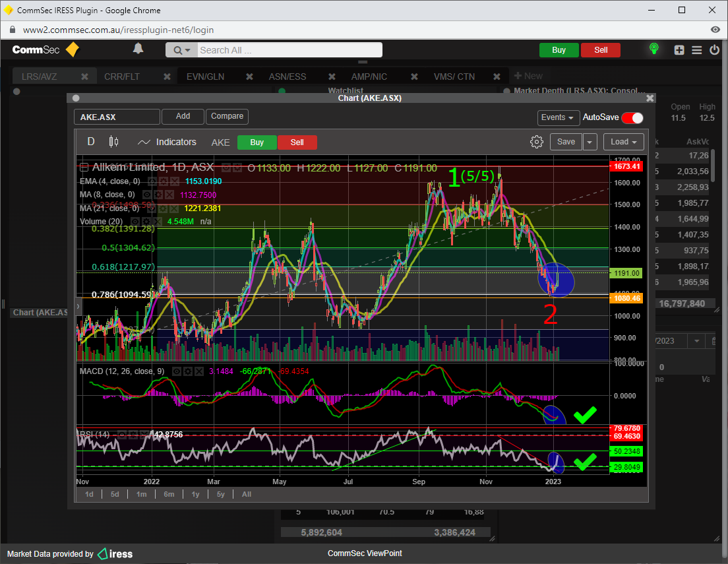Expand the chart's left side panel arrow

click(x=78, y=306)
